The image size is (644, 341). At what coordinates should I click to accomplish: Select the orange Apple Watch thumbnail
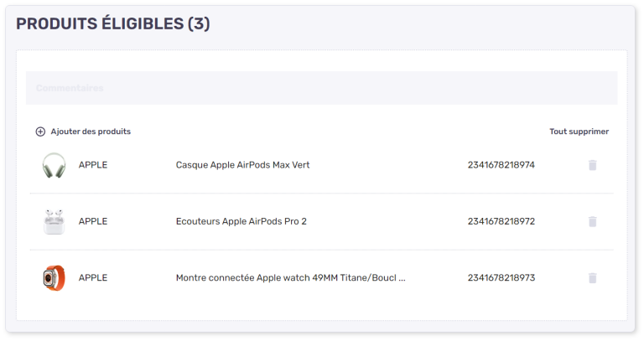(x=54, y=278)
